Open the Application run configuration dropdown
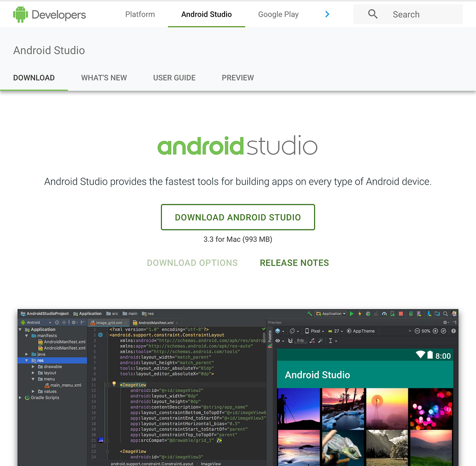This screenshot has height=466, width=476. 331,314
